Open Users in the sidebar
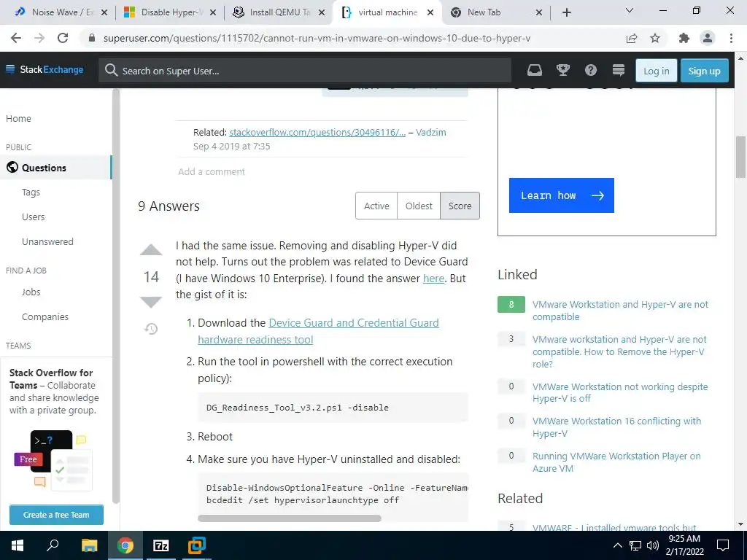Screen dimensions: 747x560 pyautogui.click(x=34, y=217)
